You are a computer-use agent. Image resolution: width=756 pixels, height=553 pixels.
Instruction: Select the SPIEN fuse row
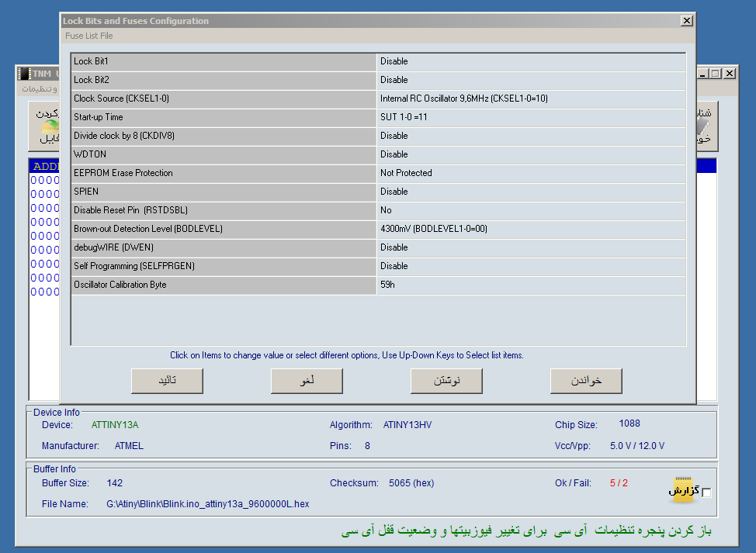(224, 192)
